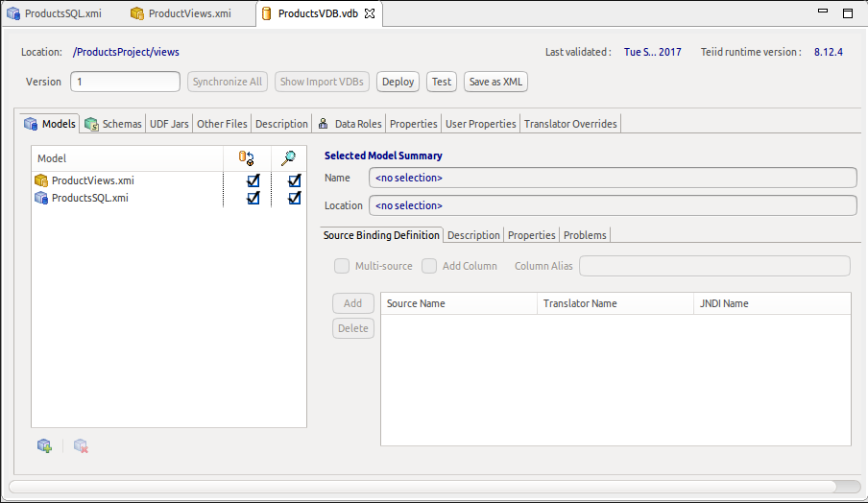This screenshot has height=503, width=868.
Task: Click the Source Name column header
Action: coord(459,303)
